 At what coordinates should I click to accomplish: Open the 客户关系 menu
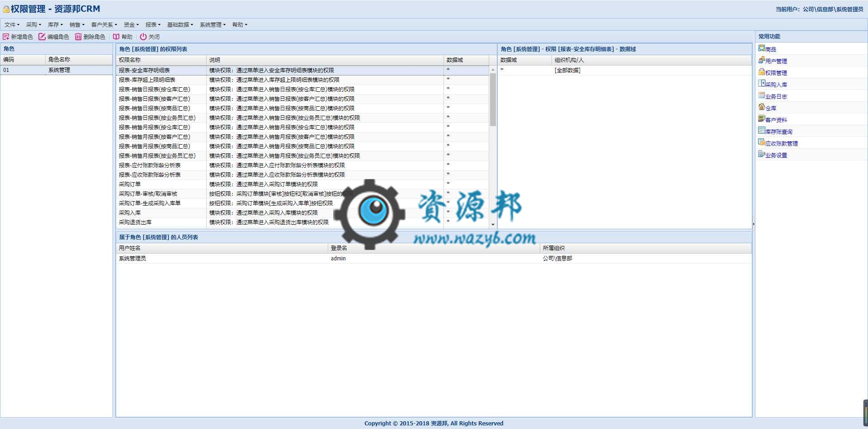pyautogui.click(x=104, y=25)
